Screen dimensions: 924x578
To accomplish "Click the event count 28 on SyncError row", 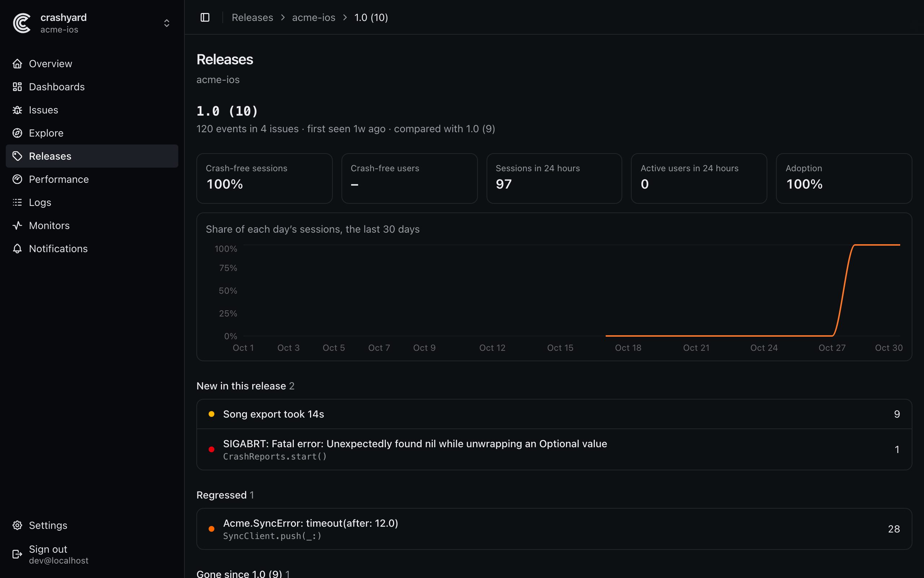I will pyautogui.click(x=894, y=529).
